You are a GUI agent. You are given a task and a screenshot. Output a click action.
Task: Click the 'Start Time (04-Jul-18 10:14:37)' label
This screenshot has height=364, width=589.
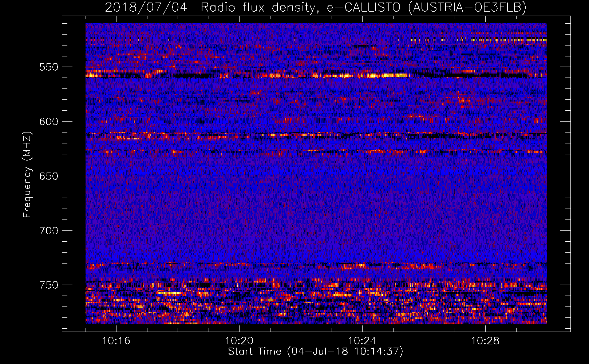(x=316, y=352)
